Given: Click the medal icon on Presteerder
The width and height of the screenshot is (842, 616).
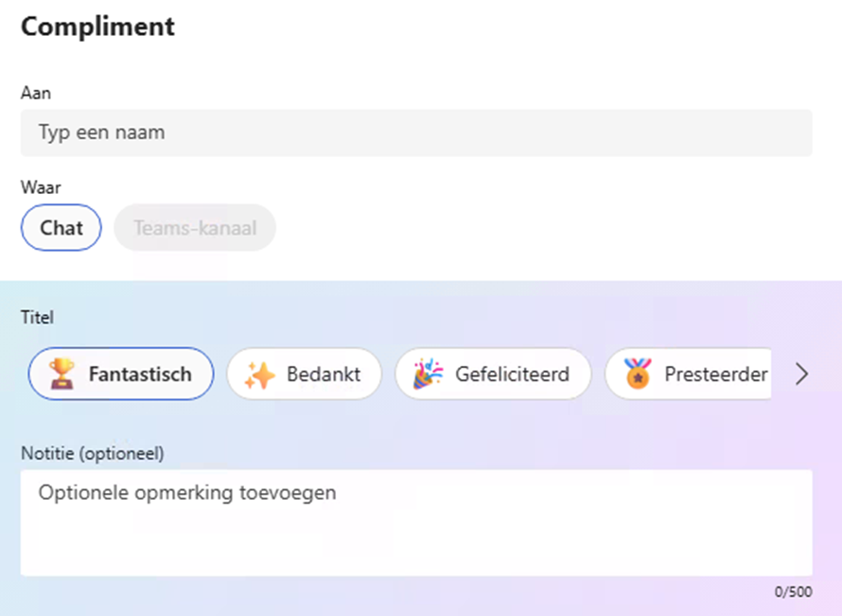Looking at the screenshot, I should (x=639, y=375).
